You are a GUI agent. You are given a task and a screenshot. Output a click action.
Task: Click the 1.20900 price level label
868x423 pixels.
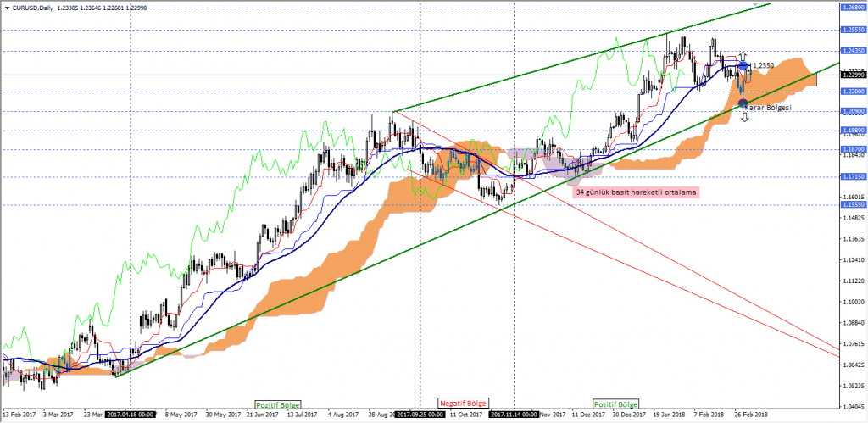[853, 111]
